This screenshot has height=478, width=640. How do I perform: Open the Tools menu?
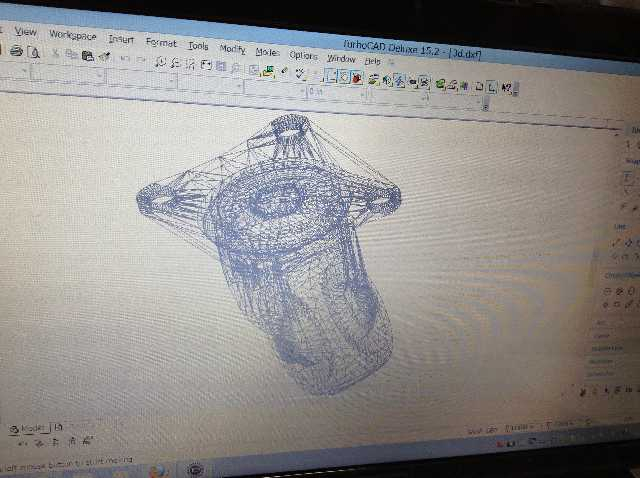point(198,46)
